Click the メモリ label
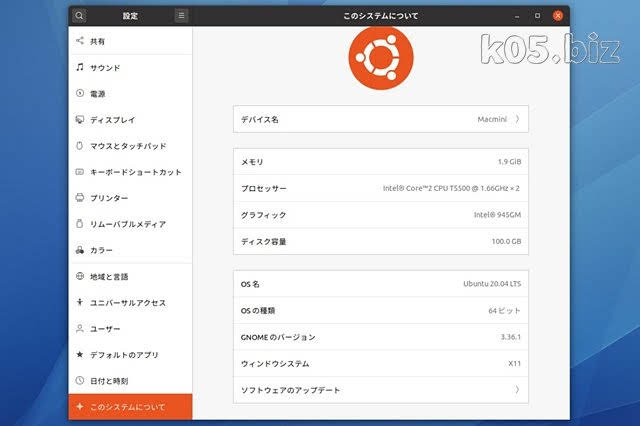The image size is (640, 426). click(252, 162)
